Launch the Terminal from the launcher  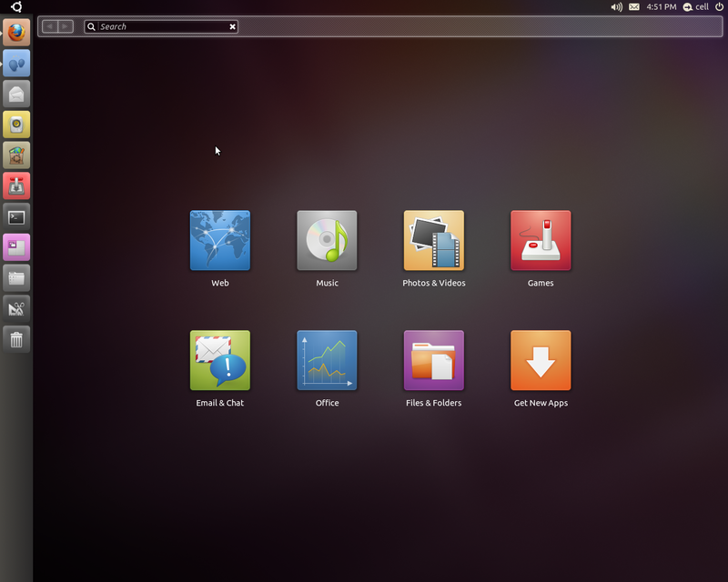(16, 216)
